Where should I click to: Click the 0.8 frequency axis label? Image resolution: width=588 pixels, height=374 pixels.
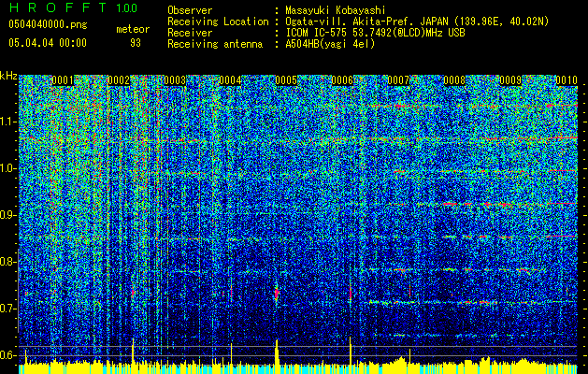[8, 262]
